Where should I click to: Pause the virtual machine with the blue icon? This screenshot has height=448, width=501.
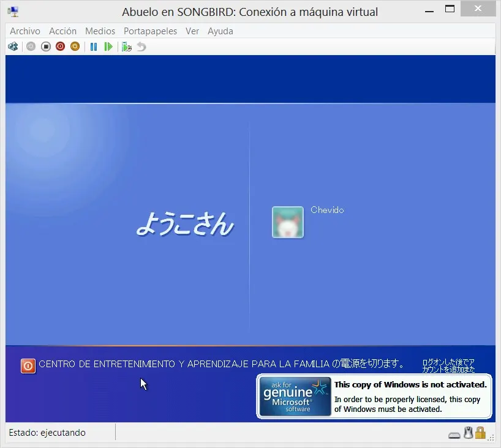tap(93, 47)
